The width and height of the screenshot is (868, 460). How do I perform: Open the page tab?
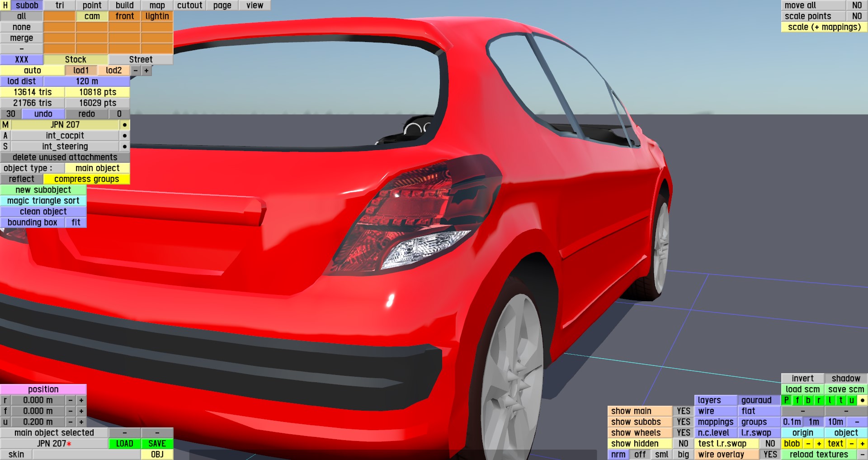coord(222,5)
